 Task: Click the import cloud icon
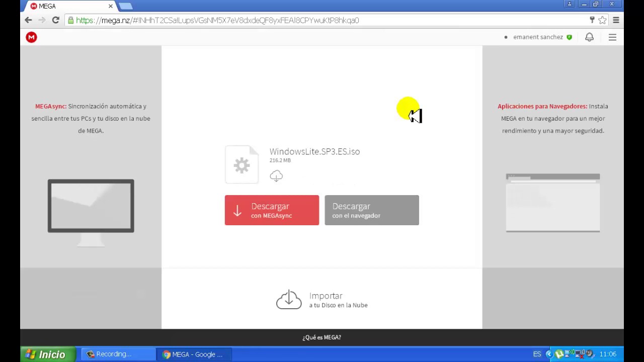pyautogui.click(x=289, y=300)
